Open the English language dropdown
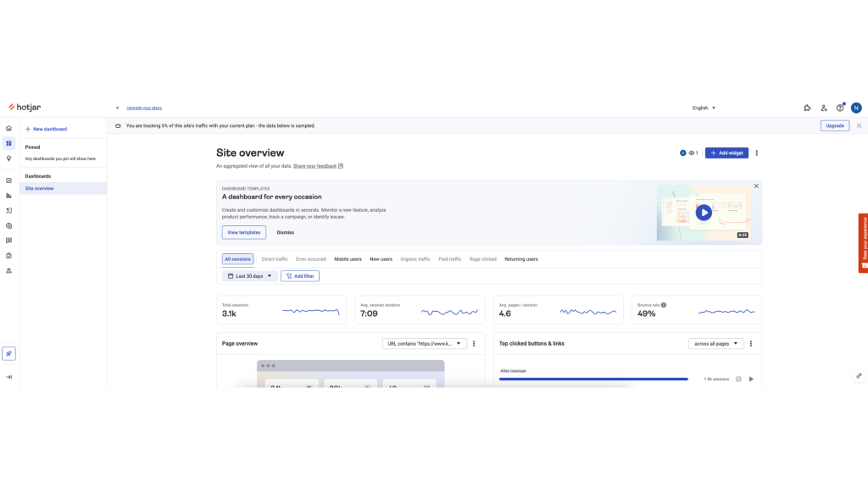The height and width of the screenshot is (488, 868). tap(704, 108)
